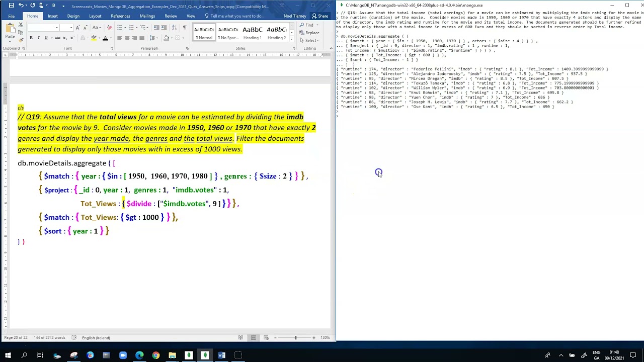Switch to Web Layout view
The width and height of the screenshot is (644, 362).
point(266,337)
